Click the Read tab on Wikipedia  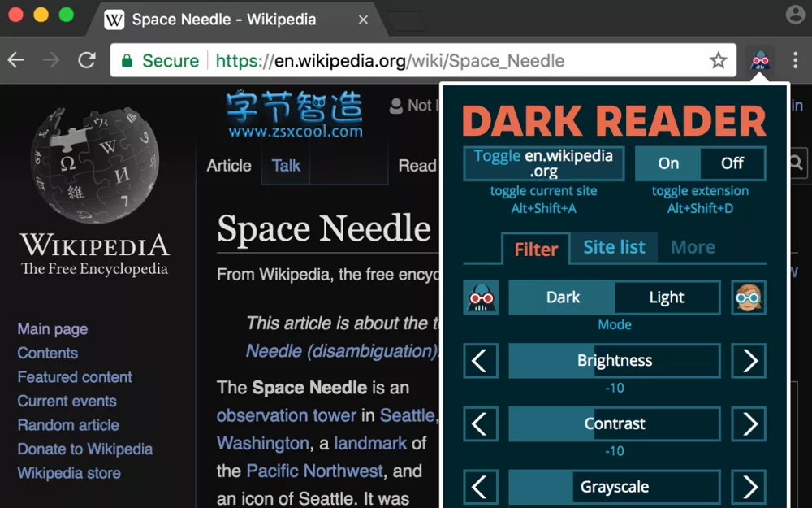(417, 166)
